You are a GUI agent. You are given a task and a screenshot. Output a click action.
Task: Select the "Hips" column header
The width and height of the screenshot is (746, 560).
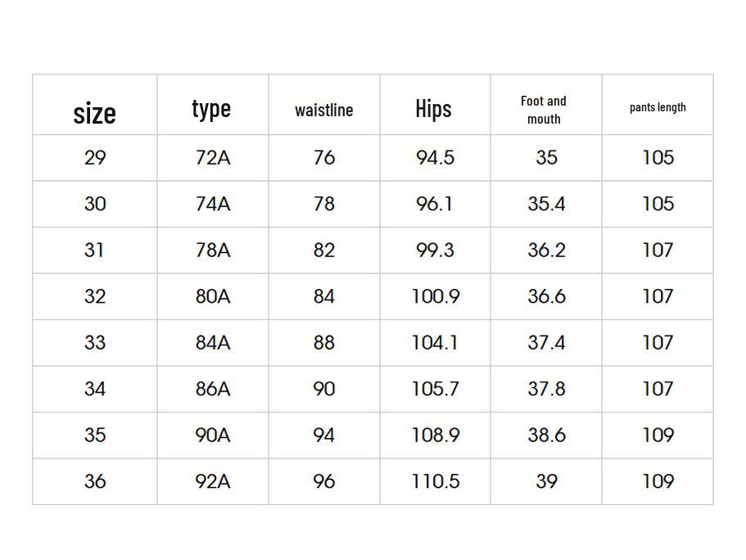pos(433,108)
